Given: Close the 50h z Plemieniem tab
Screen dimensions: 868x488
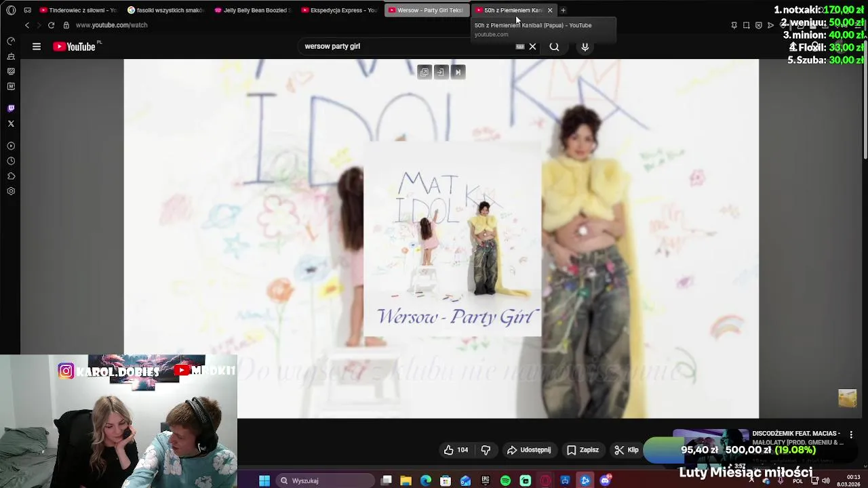Looking at the screenshot, I should [550, 10].
